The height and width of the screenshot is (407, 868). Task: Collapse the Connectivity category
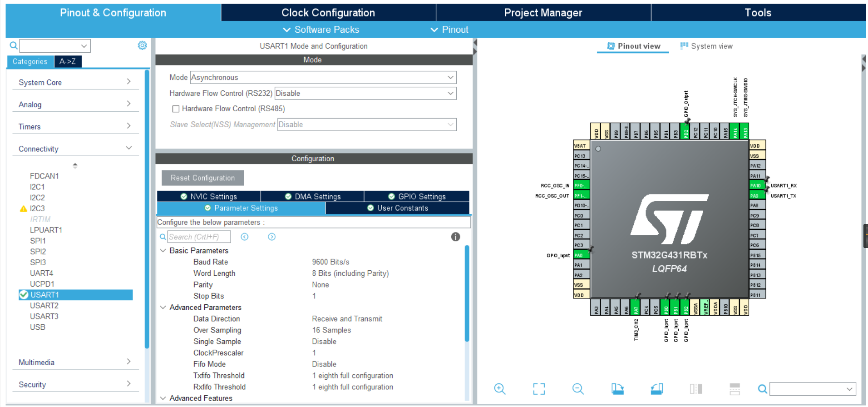point(75,149)
